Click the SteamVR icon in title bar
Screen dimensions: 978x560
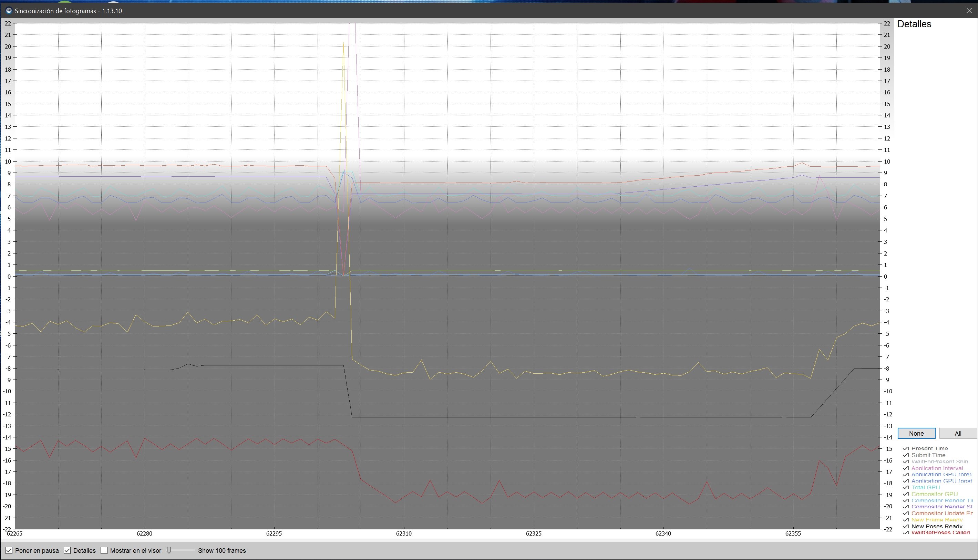point(9,10)
